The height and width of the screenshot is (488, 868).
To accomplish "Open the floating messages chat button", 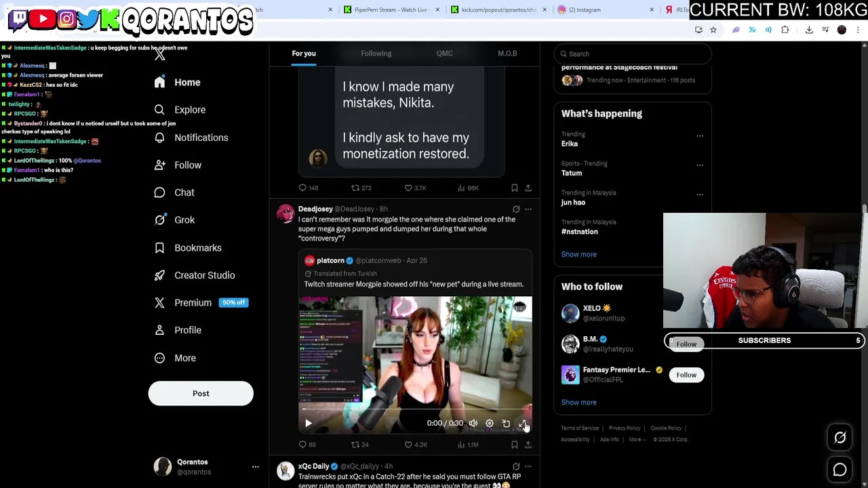I will (840, 470).
